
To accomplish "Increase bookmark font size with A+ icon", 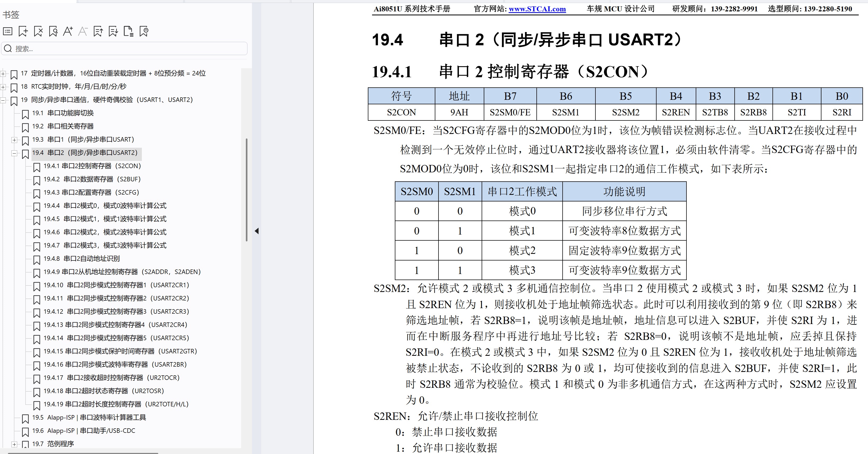I will pyautogui.click(x=68, y=31).
